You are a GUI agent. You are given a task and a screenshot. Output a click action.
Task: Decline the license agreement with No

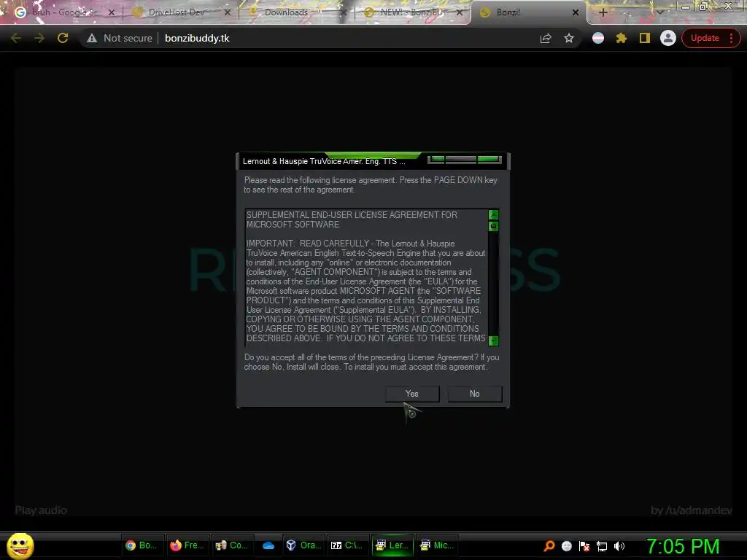(474, 394)
